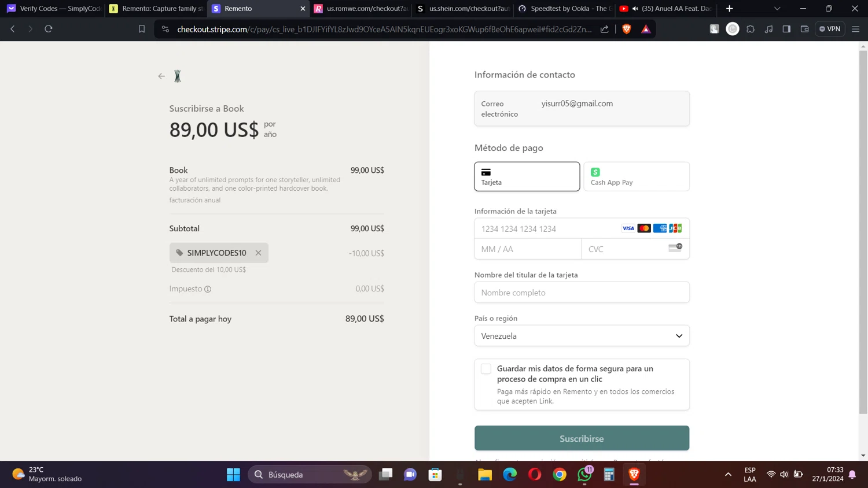This screenshot has width=868, height=488.
Task: Open Microsoft Edge from the taskbar
Action: pyautogui.click(x=510, y=475)
